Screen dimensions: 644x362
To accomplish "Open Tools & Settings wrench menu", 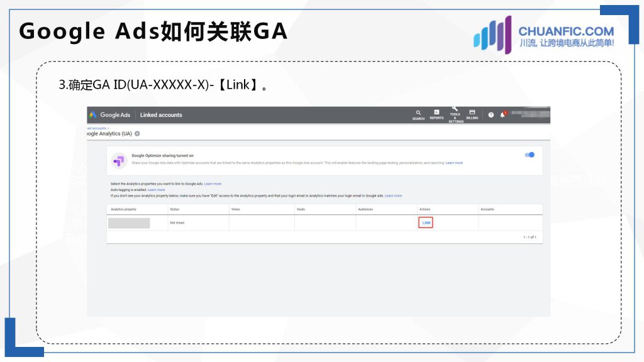I will point(455,115).
